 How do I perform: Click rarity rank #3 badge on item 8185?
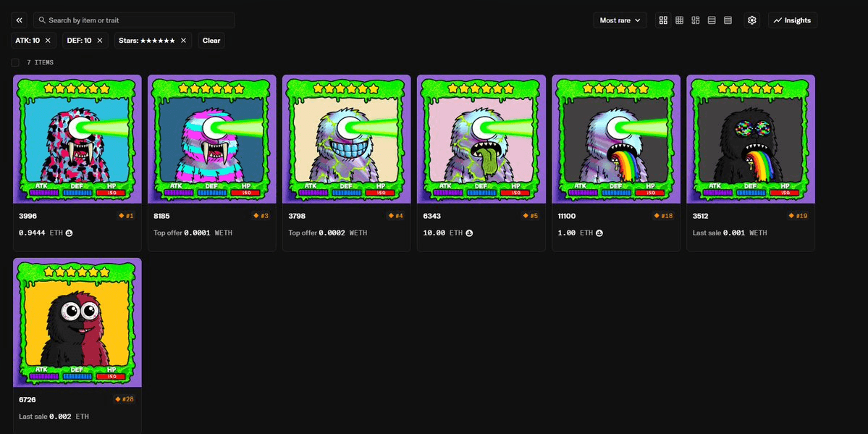261,216
